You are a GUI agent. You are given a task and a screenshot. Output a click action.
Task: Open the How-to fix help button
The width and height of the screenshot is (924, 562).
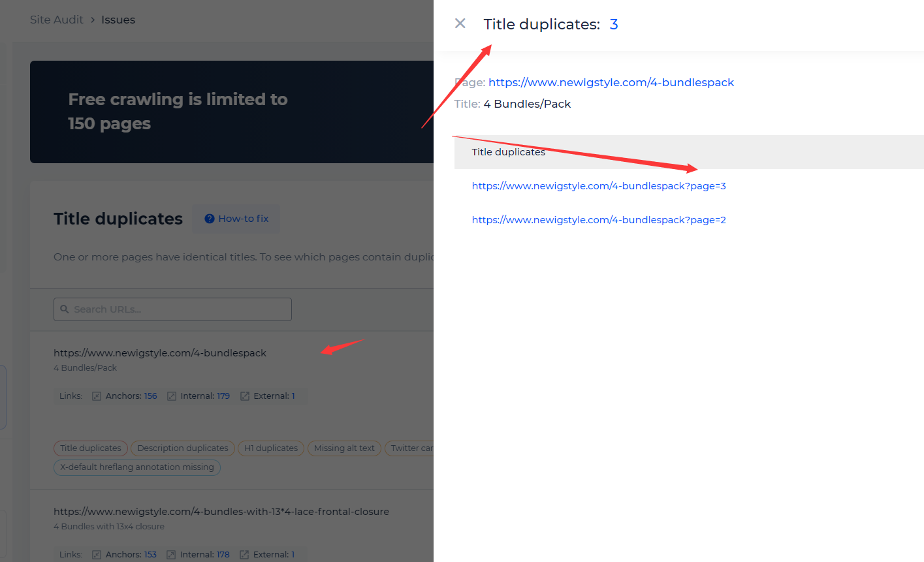pyautogui.click(x=236, y=219)
